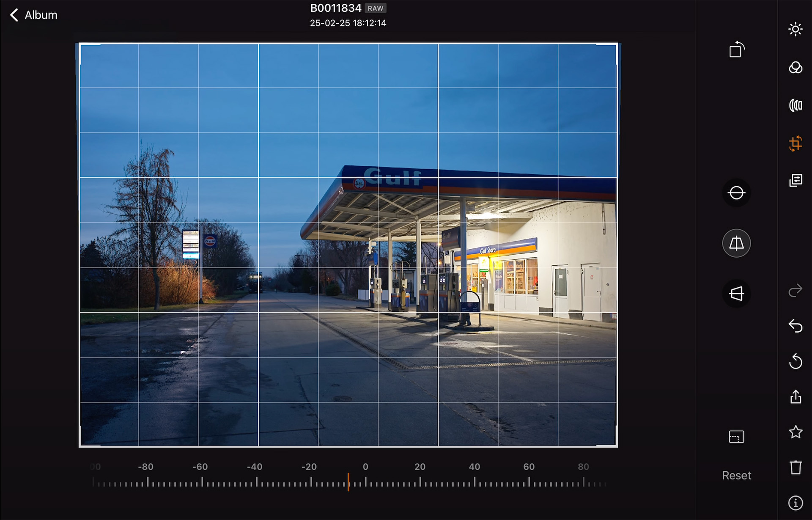Go back to Album
Viewport: 812px width, 520px height.
[33, 15]
